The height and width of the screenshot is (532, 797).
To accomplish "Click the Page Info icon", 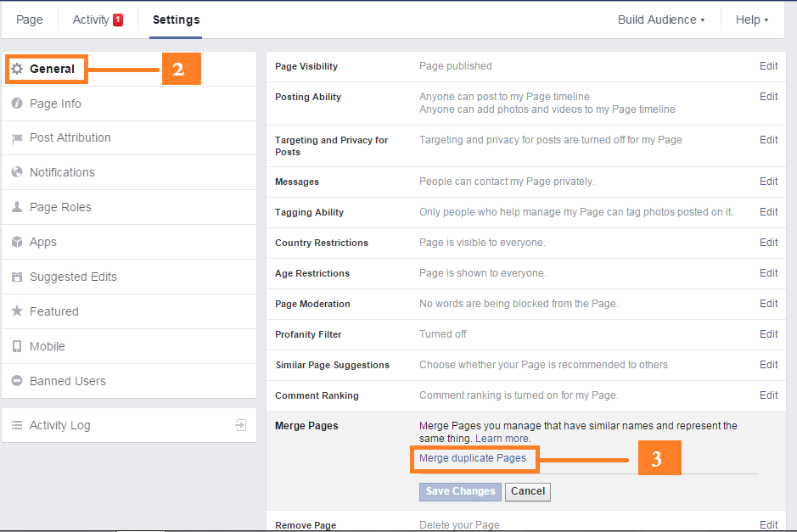I will [x=17, y=104].
